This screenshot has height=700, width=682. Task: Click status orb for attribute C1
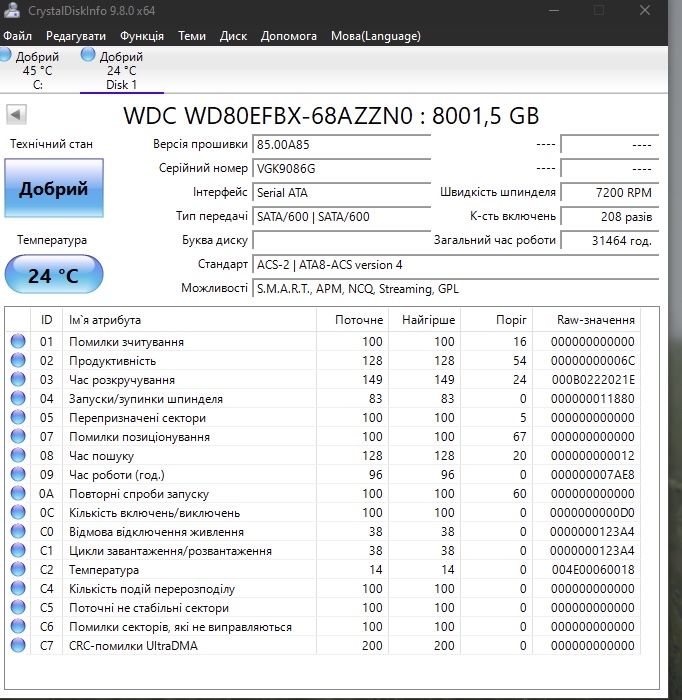coord(18,550)
